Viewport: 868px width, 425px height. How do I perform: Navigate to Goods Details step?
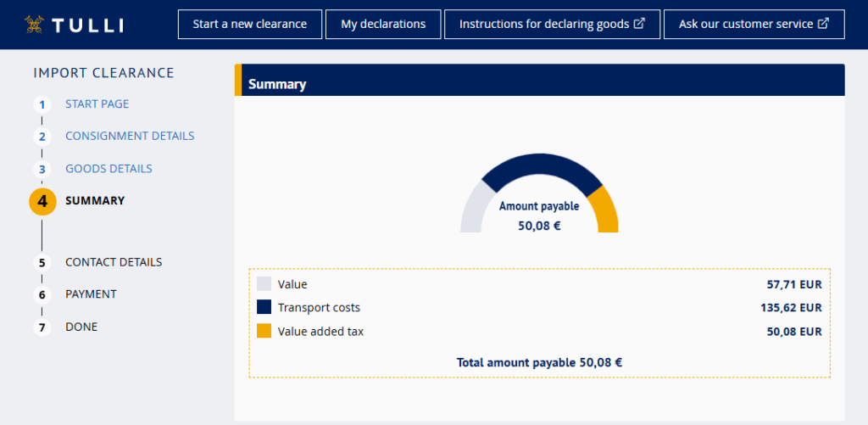coord(108,169)
